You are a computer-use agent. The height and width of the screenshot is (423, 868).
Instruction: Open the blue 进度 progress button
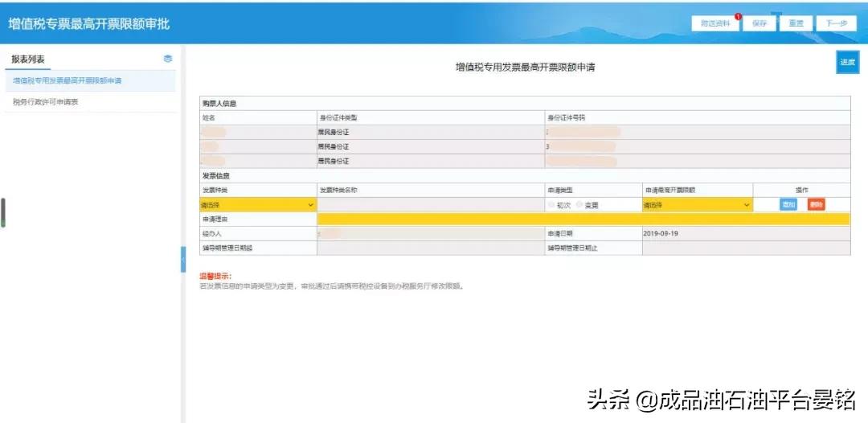(848, 62)
